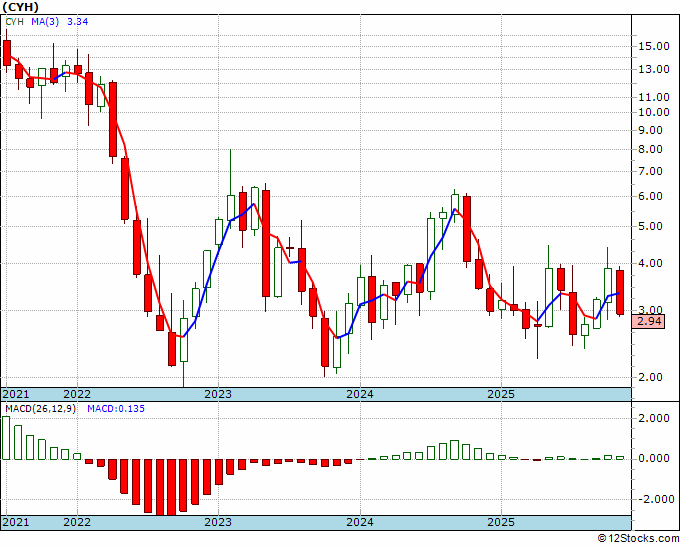
Task: Click the CYH legend label
Action: pyautogui.click(x=15, y=21)
